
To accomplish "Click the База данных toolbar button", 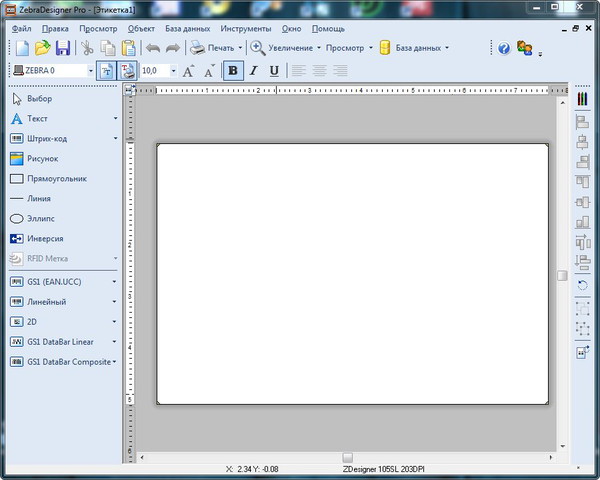I will click(415, 48).
